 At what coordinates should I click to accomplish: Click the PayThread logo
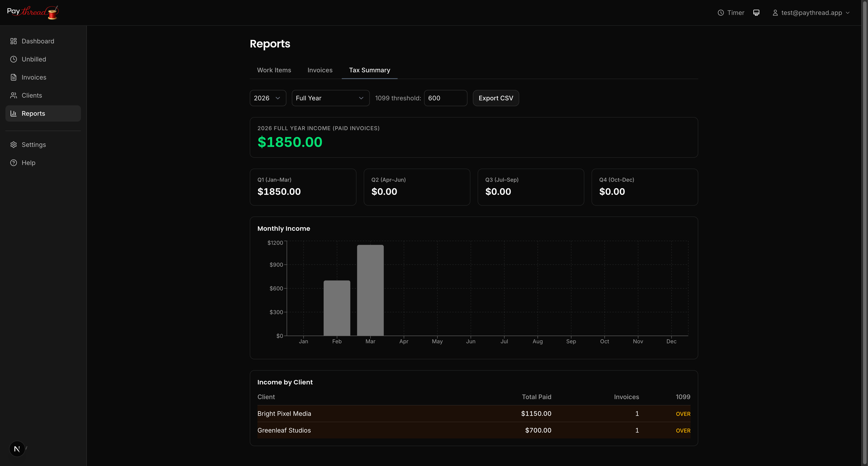pyautogui.click(x=33, y=12)
